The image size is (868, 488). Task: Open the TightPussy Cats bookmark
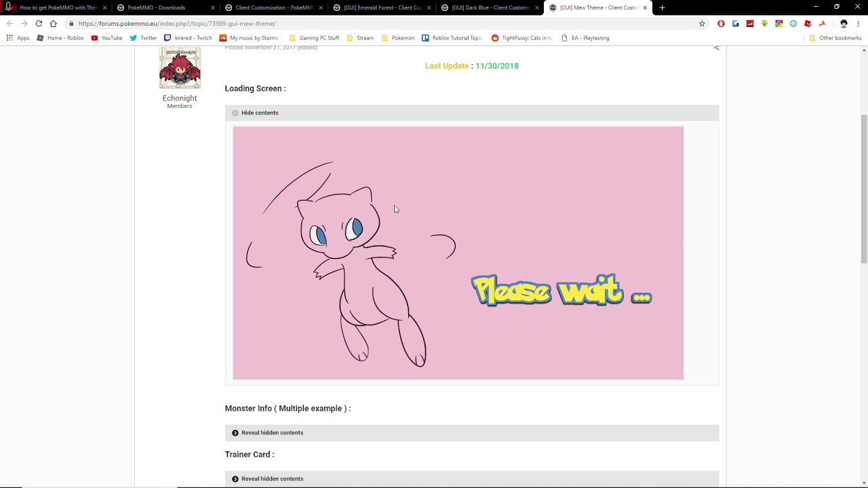click(522, 38)
